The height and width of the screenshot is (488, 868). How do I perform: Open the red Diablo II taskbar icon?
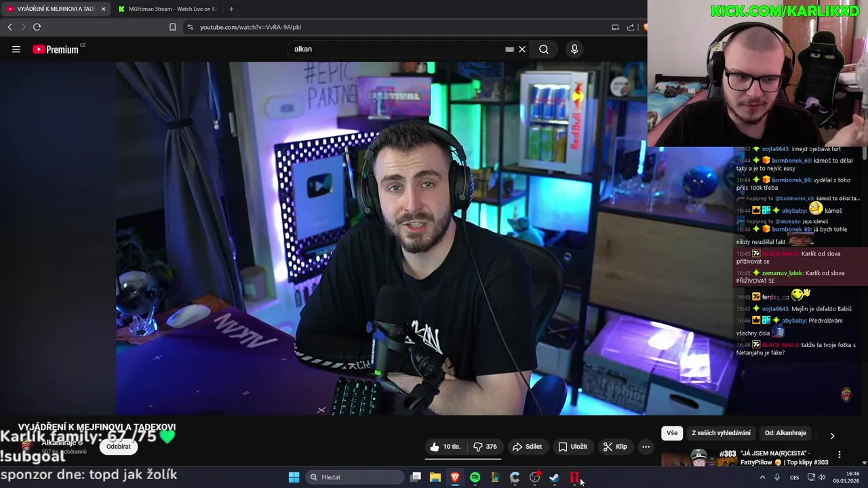pos(574,477)
